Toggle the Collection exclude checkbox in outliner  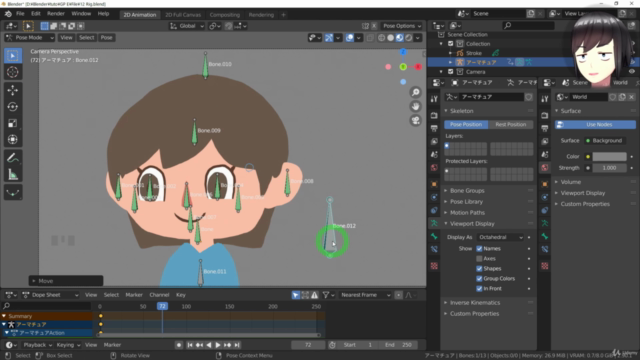451,44
